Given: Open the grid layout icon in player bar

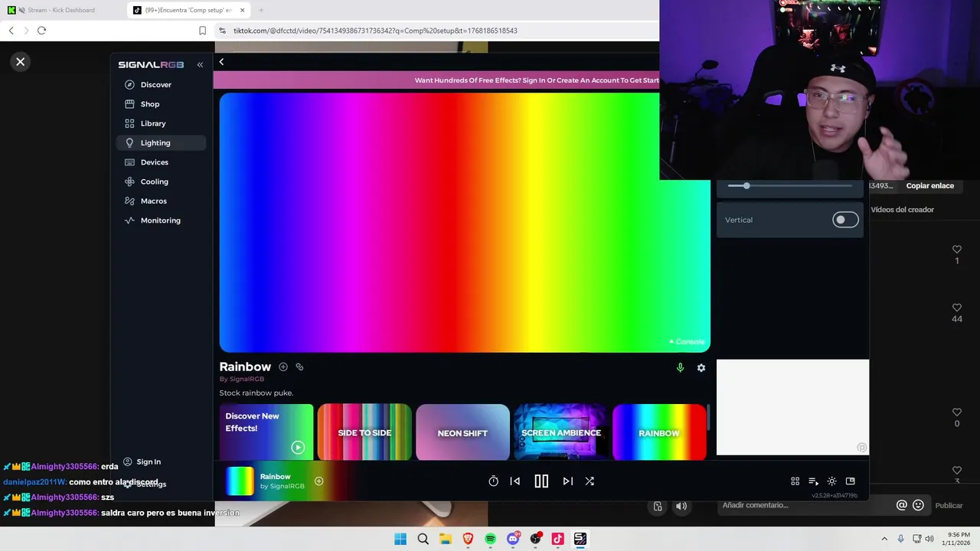Looking at the screenshot, I should (795, 481).
